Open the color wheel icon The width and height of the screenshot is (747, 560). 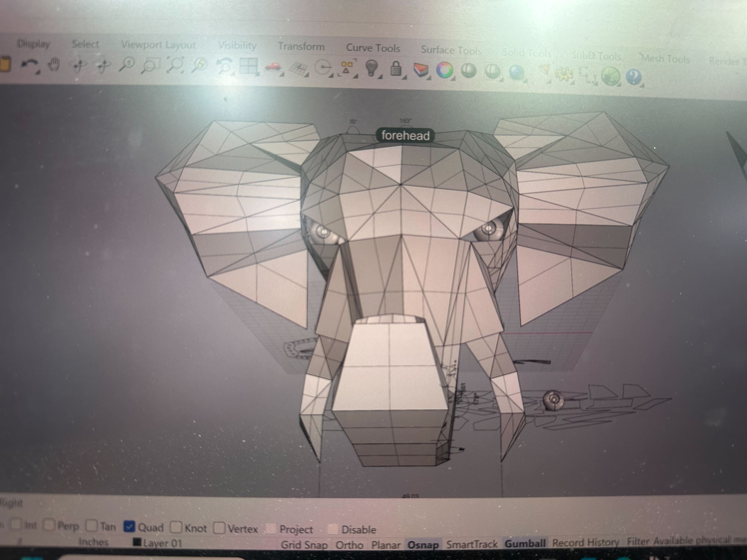[x=444, y=70]
